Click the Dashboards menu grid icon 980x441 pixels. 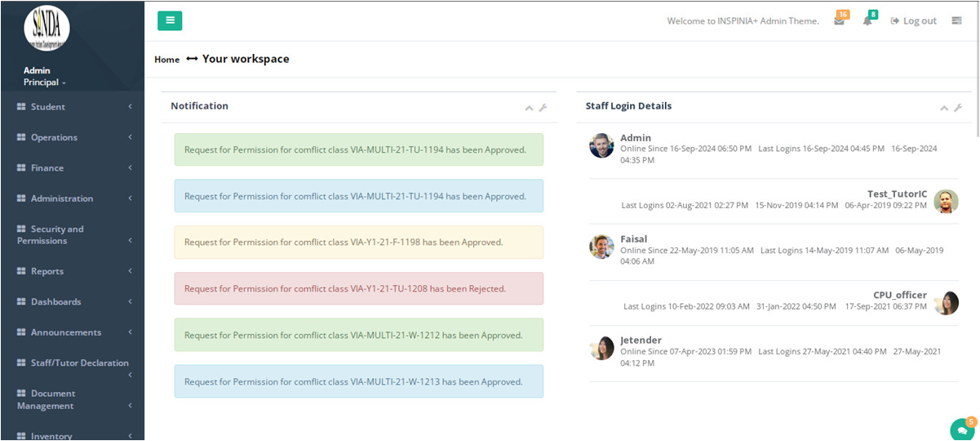22,302
